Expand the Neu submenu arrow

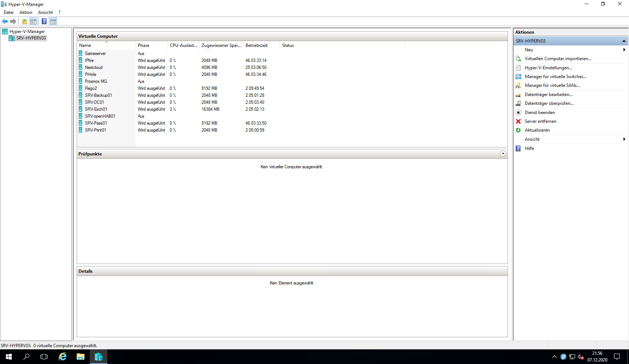tap(624, 50)
